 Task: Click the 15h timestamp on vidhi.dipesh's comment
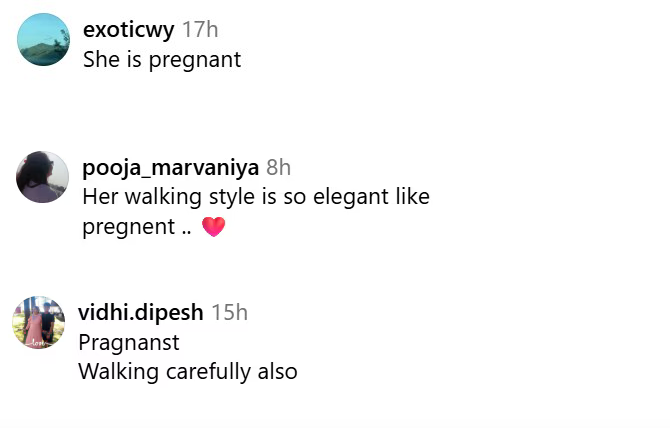tap(229, 313)
